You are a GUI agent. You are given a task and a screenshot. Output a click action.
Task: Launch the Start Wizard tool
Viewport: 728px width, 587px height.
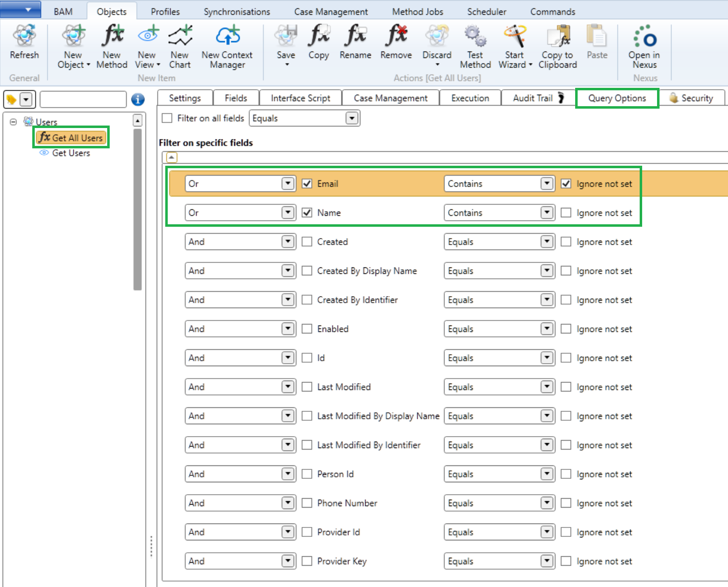point(515,35)
